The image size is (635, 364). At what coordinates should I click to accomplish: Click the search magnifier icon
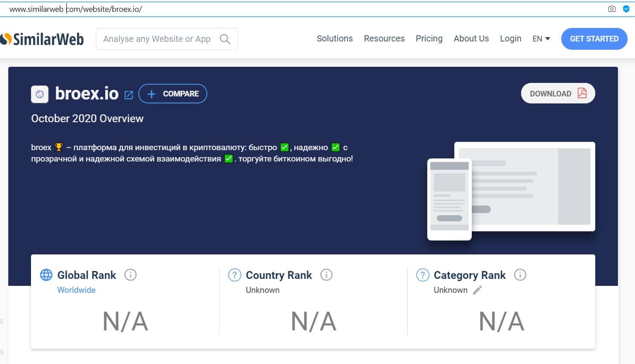[x=225, y=39]
